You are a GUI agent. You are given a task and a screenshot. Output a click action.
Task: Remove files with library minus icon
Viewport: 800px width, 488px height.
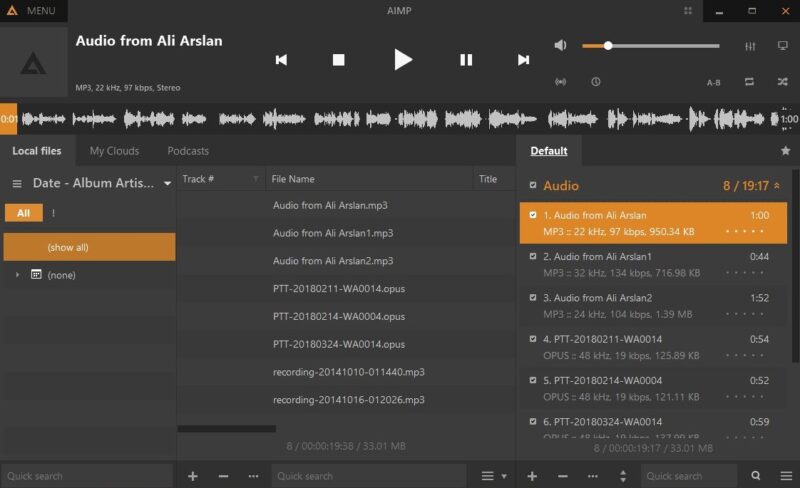tap(223, 476)
